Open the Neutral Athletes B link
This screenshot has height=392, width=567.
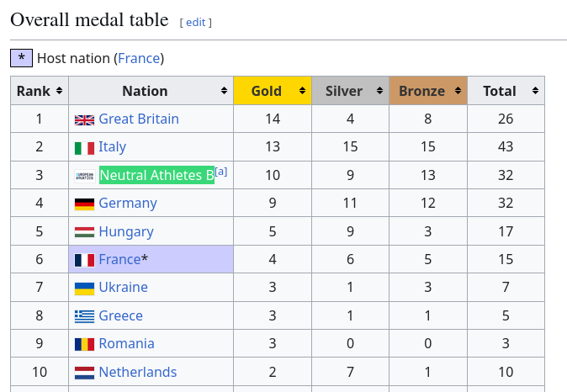coord(156,175)
